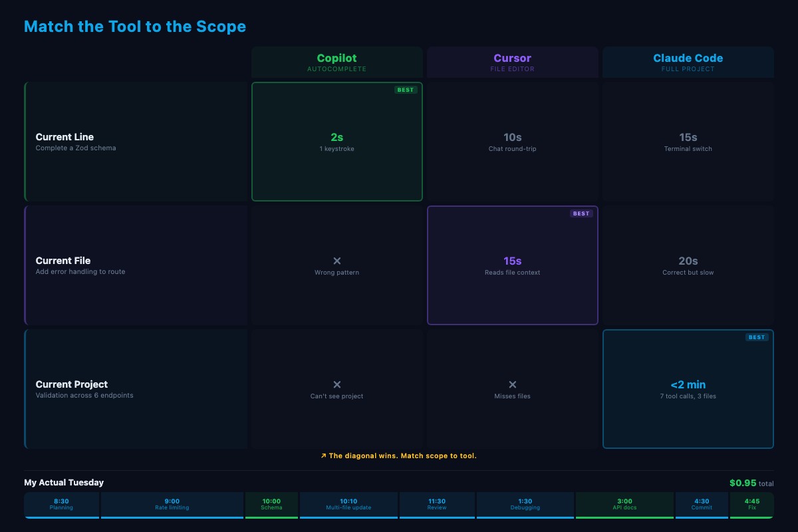Click the BEST badge on the Claude Code cell
Viewport: 798px width, 532px height.
point(757,337)
